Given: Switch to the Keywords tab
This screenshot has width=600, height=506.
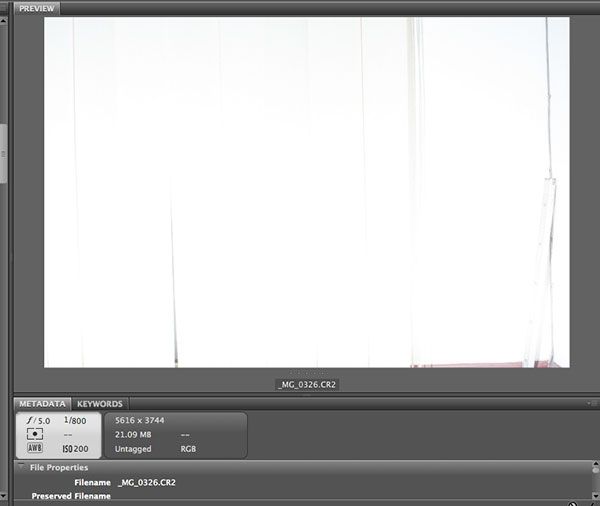Looking at the screenshot, I should pos(99,404).
